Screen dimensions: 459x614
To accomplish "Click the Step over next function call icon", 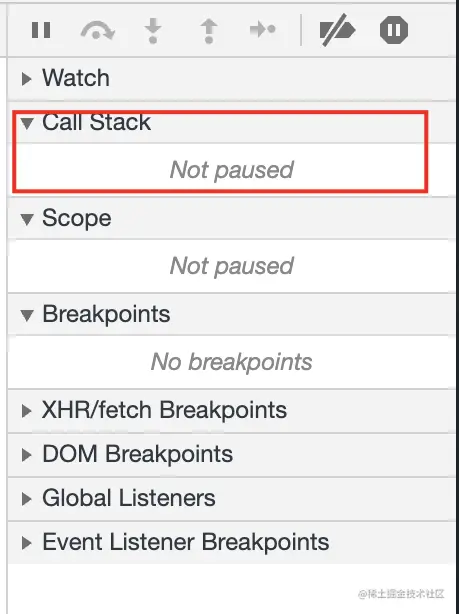I will coord(98,30).
